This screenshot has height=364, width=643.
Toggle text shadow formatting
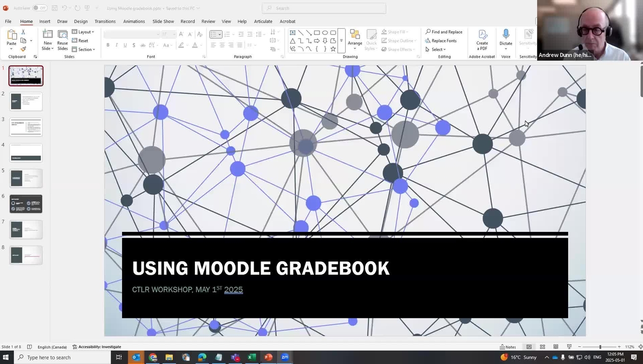tap(134, 45)
